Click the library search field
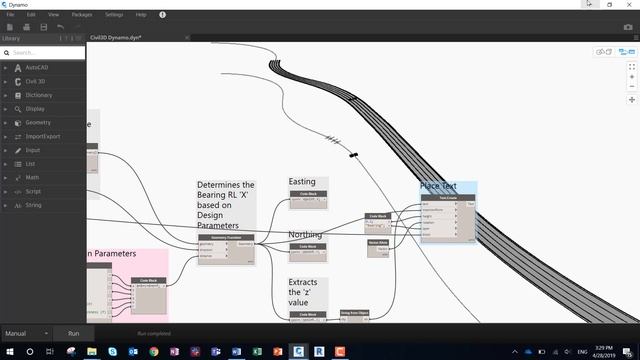Viewport: 640px width, 360px height. point(43,53)
